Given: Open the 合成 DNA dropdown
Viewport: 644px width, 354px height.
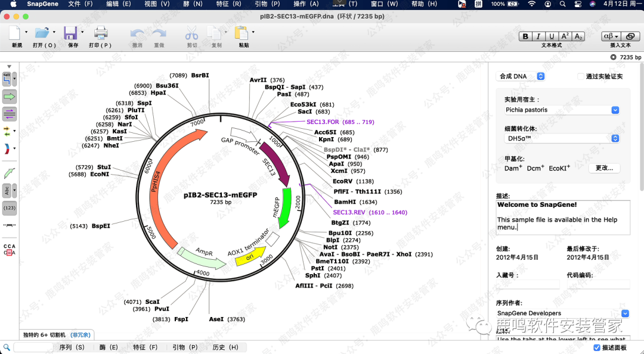Looking at the screenshot, I should [521, 76].
